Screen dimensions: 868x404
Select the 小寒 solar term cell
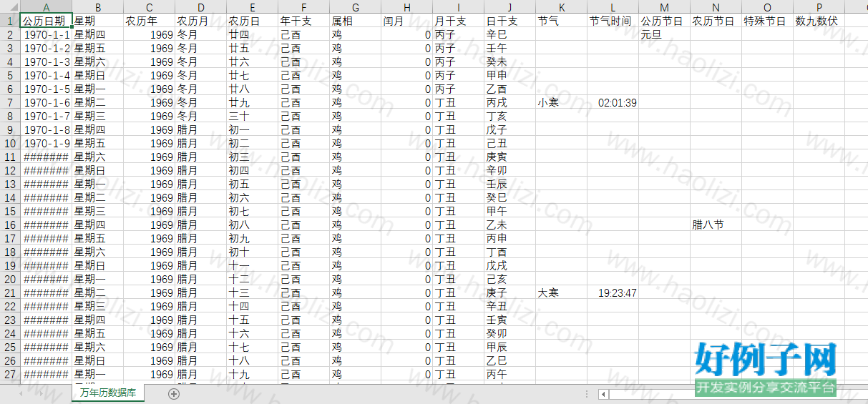(x=562, y=102)
